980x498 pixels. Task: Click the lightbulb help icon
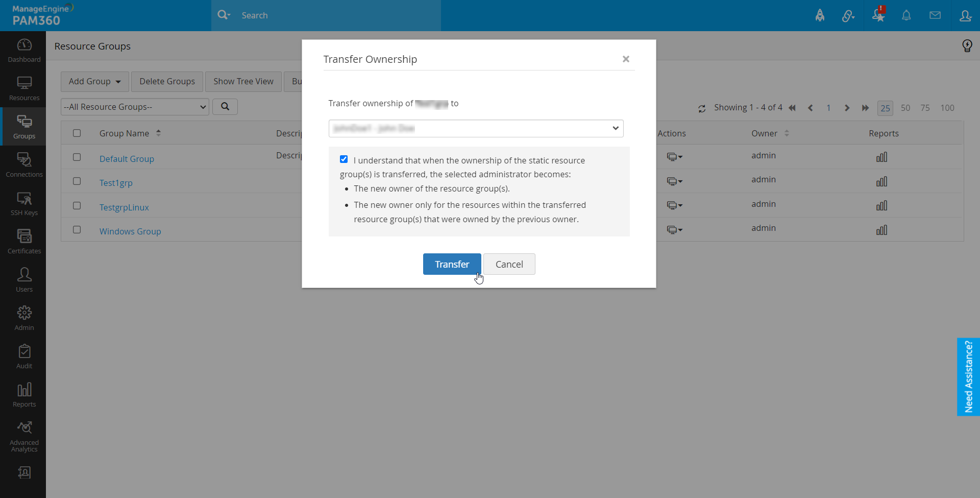point(967,46)
